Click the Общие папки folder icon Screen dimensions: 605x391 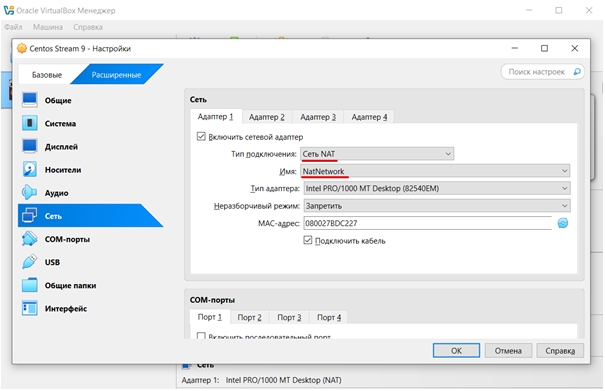click(30, 285)
